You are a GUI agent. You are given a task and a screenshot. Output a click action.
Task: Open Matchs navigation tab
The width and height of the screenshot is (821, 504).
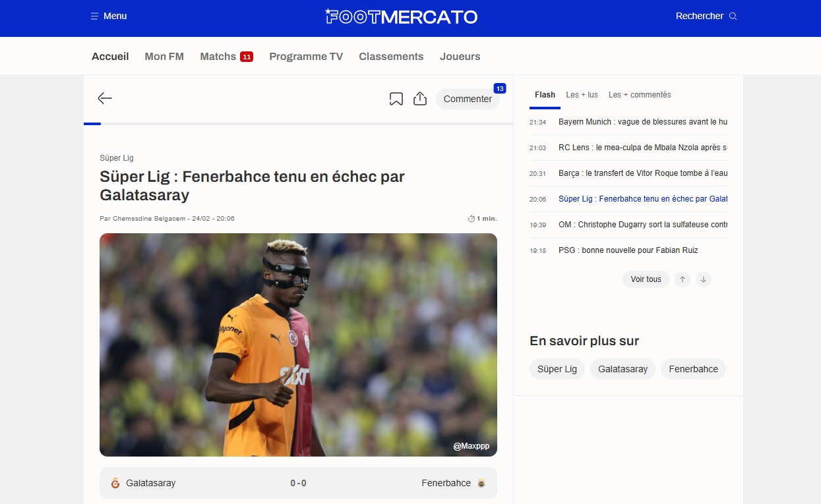tap(218, 57)
